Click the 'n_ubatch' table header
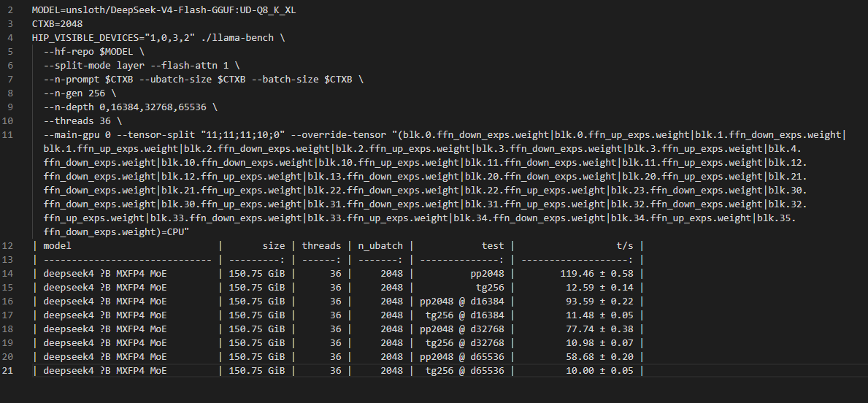The image size is (868, 403). [x=380, y=245]
